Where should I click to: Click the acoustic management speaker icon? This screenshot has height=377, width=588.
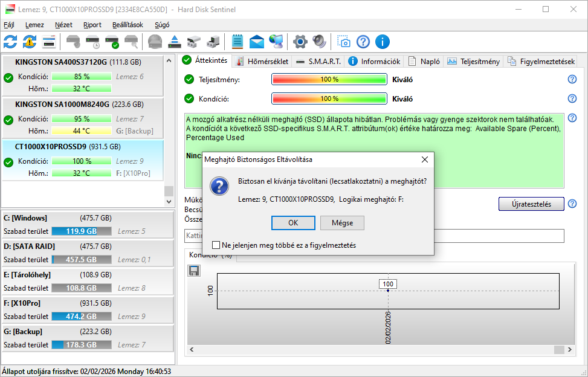(319, 42)
